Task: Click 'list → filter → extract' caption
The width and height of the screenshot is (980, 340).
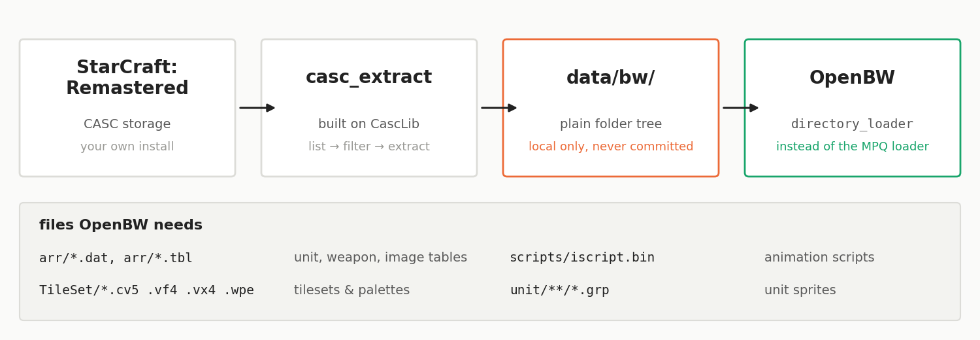Action: (x=369, y=147)
